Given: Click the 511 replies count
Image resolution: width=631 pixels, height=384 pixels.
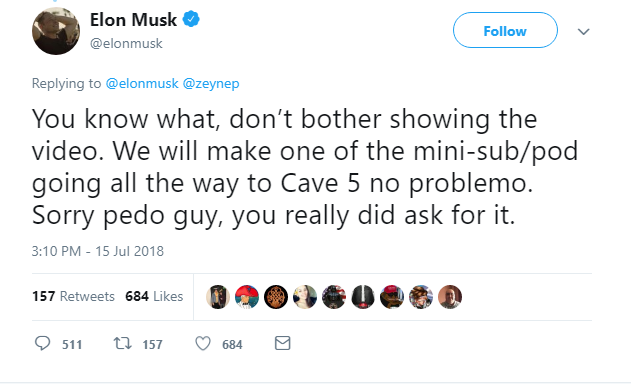Looking at the screenshot, I should (x=72, y=345).
